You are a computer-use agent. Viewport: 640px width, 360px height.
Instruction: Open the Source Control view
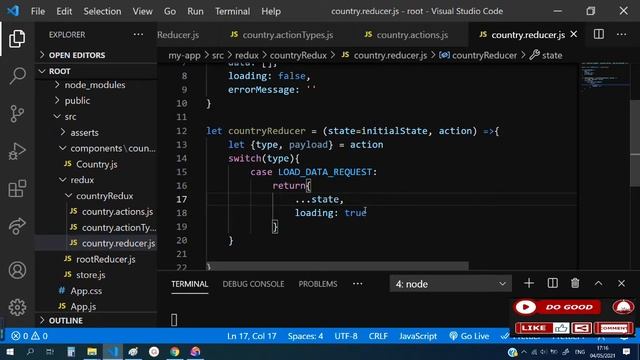(17, 114)
